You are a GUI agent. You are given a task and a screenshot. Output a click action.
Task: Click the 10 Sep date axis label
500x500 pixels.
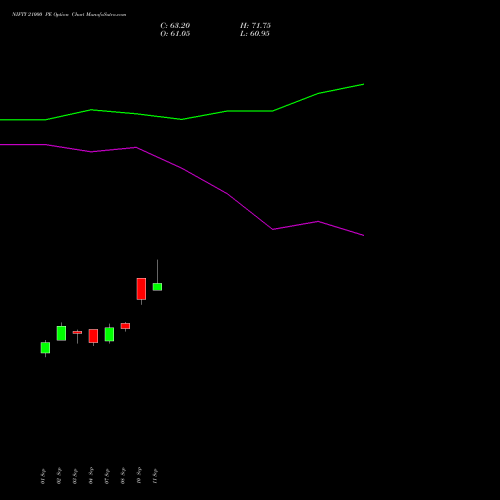(139, 475)
